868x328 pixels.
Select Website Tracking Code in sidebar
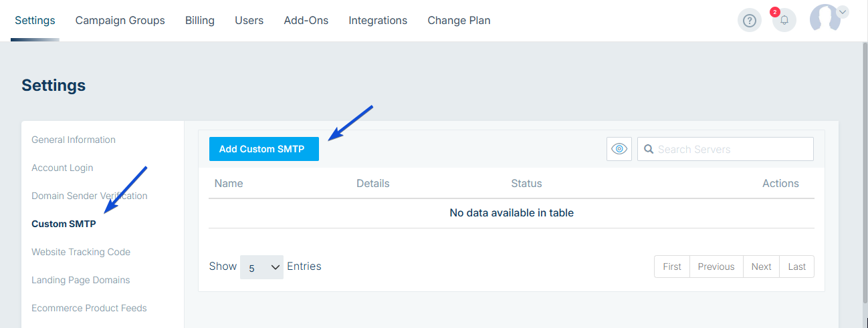(x=81, y=252)
